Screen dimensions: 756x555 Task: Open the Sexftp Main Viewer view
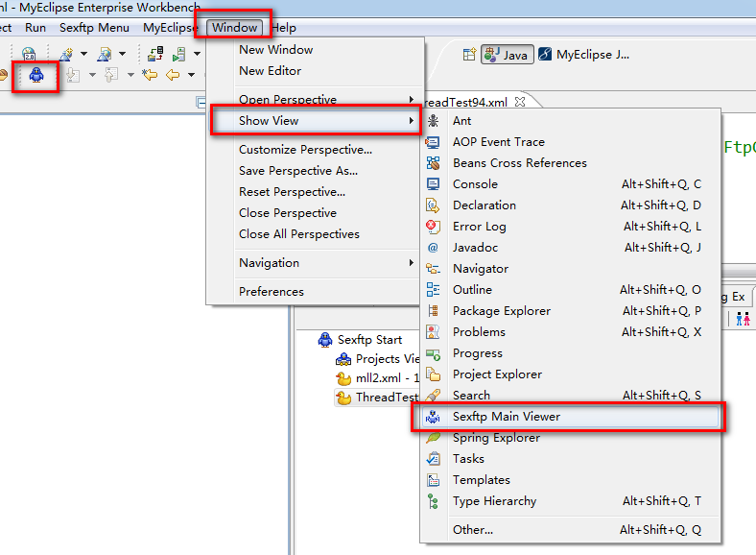pos(571,417)
